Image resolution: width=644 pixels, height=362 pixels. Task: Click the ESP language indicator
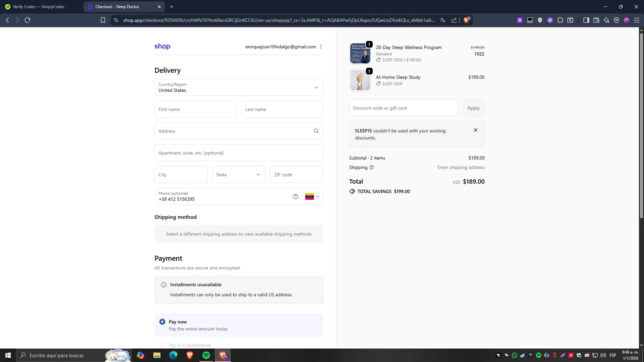coord(613,355)
